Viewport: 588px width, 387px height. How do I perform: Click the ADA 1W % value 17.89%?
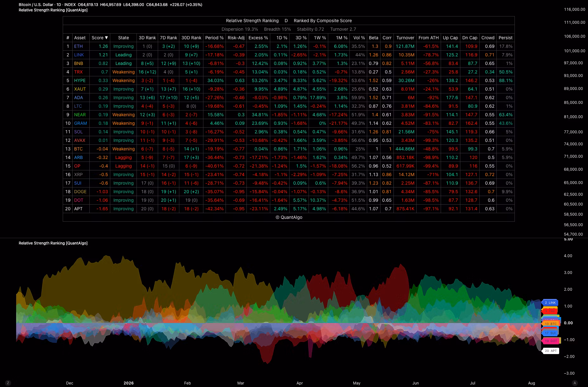(x=318, y=98)
